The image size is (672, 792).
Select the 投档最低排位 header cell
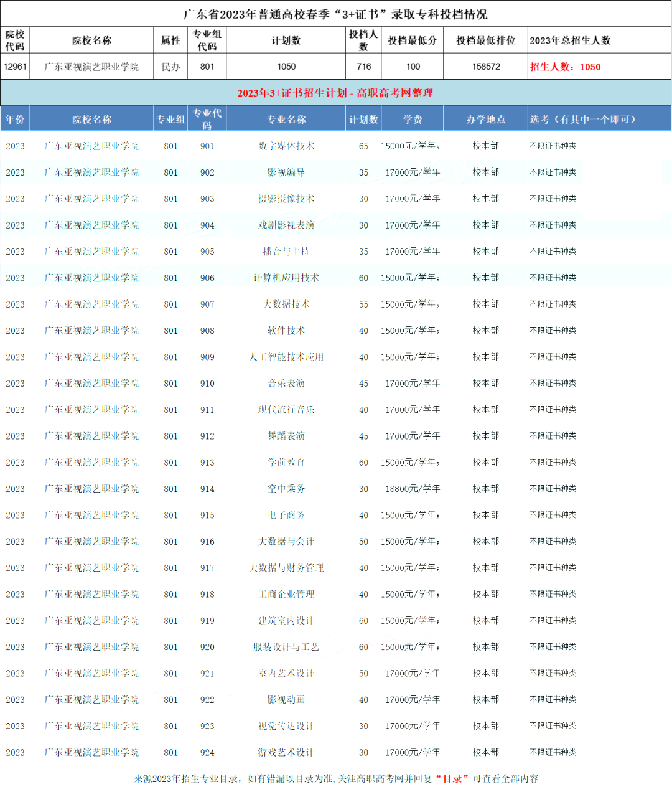[485, 40]
